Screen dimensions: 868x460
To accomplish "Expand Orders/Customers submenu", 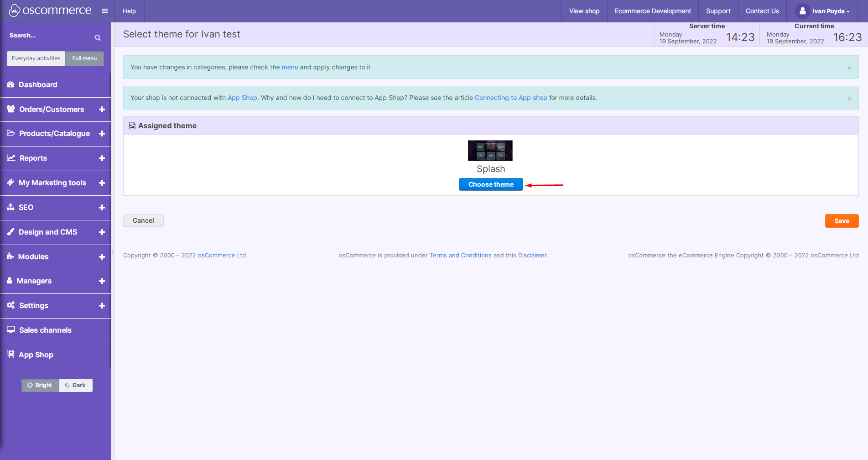I will (x=102, y=110).
